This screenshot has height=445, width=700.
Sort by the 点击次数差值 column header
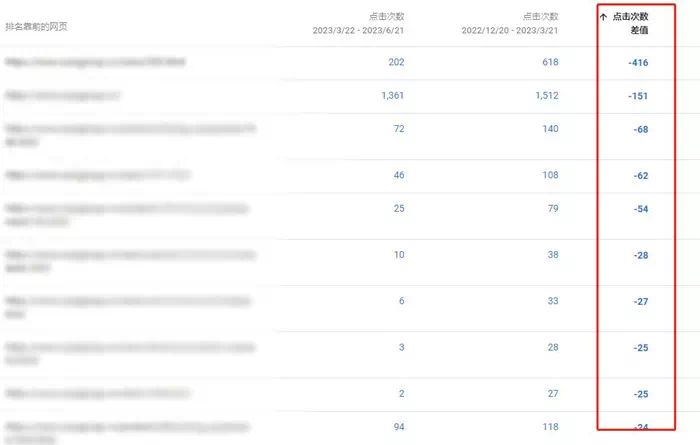pyautogui.click(x=630, y=23)
